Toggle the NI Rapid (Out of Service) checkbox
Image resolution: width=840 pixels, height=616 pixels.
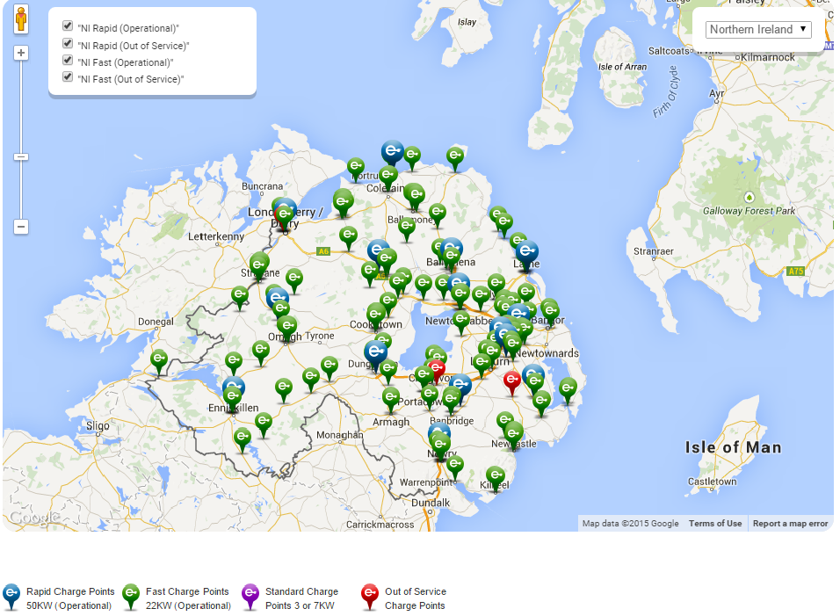coord(67,42)
